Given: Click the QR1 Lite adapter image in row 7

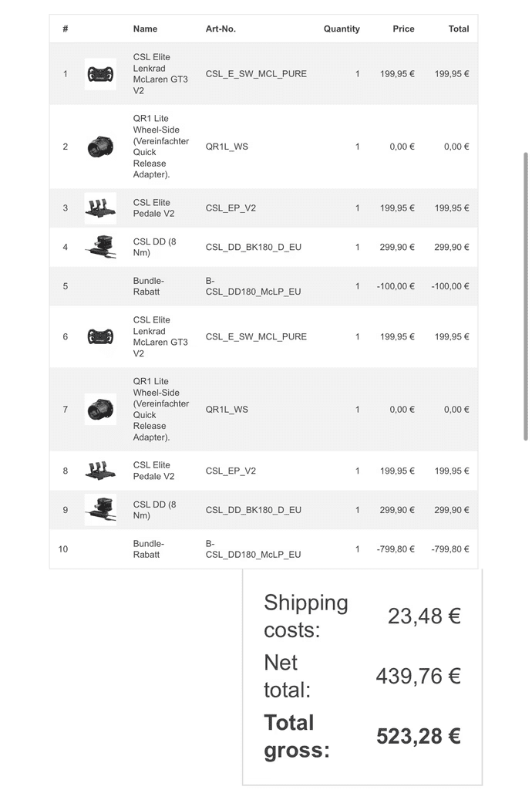Looking at the screenshot, I should (100, 409).
